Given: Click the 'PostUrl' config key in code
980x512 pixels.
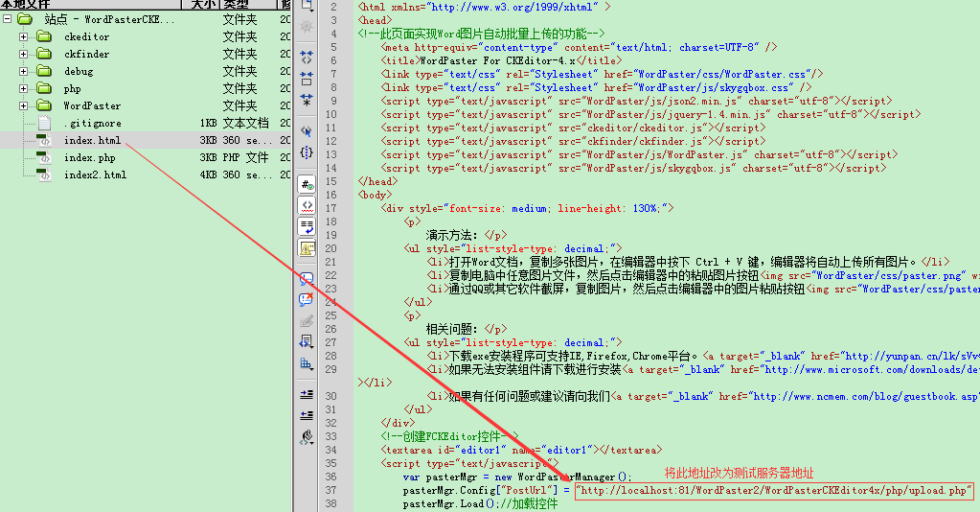Looking at the screenshot, I should coord(526,491).
